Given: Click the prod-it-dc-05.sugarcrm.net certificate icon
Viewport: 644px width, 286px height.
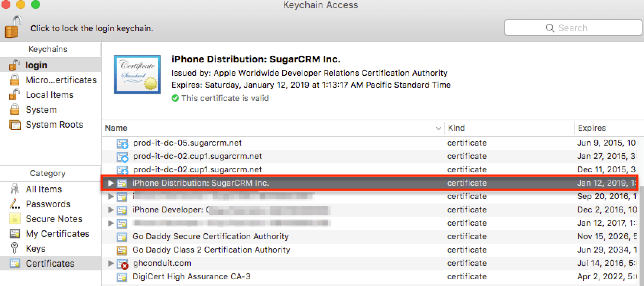Looking at the screenshot, I should (x=122, y=143).
